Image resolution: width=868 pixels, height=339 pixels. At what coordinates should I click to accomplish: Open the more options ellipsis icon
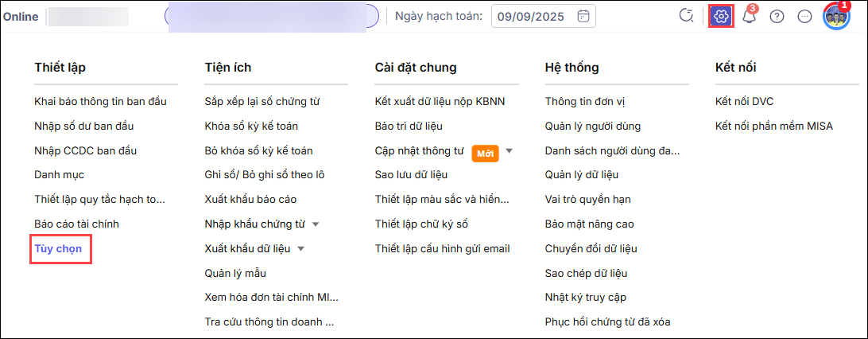tap(804, 17)
